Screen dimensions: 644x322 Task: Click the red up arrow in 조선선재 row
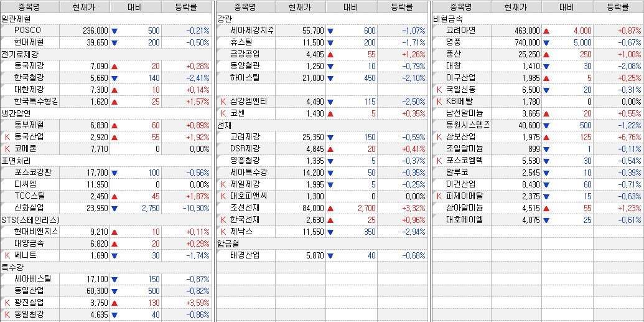tap(330, 209)
